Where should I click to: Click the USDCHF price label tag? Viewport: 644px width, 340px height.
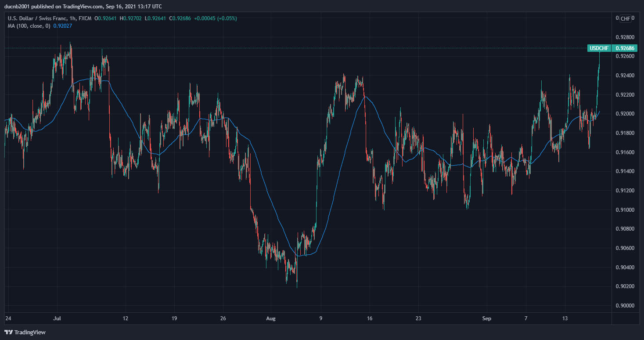pyautogui.click(x=599, y=48)
